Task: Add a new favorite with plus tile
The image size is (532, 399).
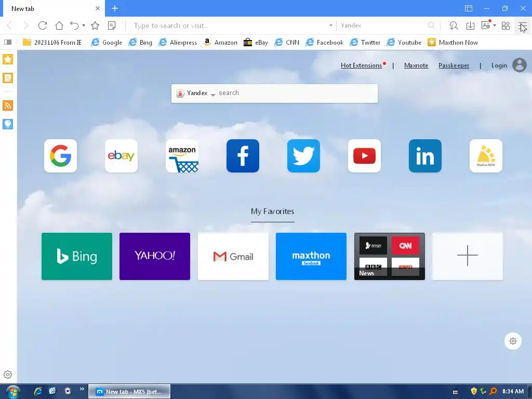Action: [x=468, y=256]
